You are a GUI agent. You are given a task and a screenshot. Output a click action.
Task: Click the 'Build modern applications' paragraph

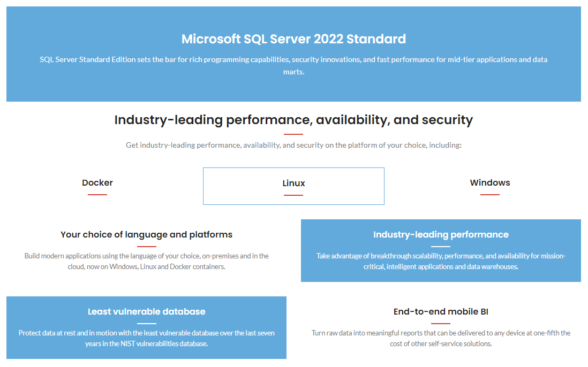(x=147, y=261)
